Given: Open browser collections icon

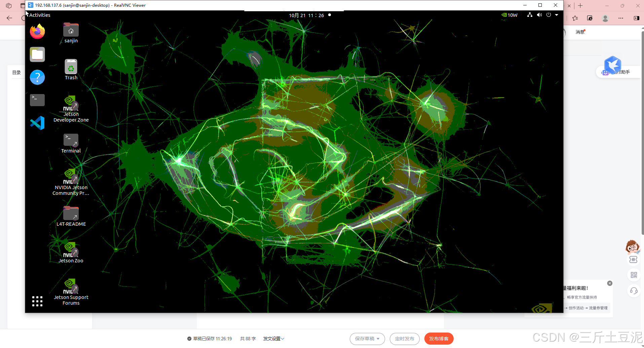Looking at the screenshot, I should point(590,18).
